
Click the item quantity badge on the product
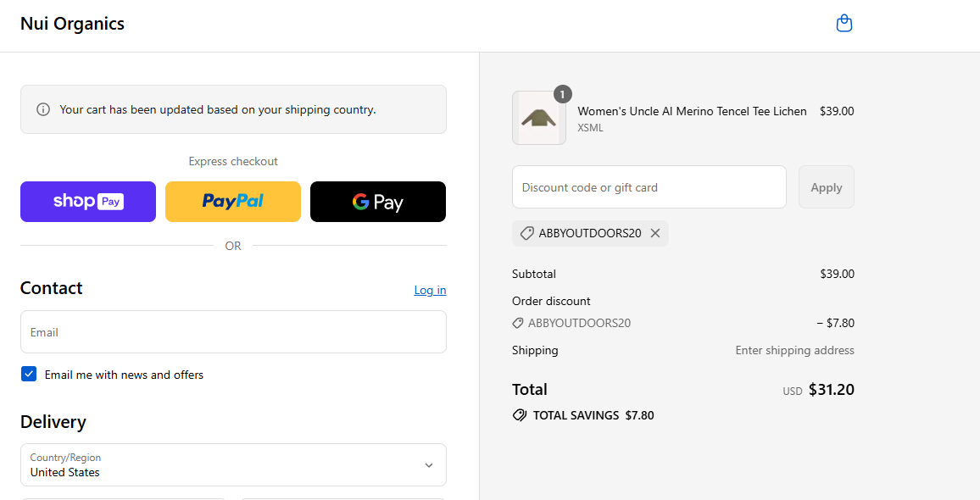point(562,94)
